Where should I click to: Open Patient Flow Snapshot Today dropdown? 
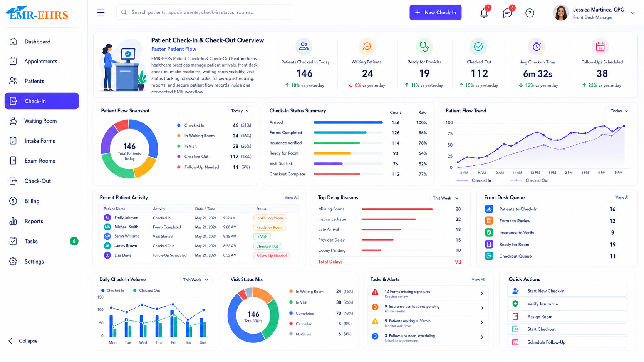(x=240, y=111)
